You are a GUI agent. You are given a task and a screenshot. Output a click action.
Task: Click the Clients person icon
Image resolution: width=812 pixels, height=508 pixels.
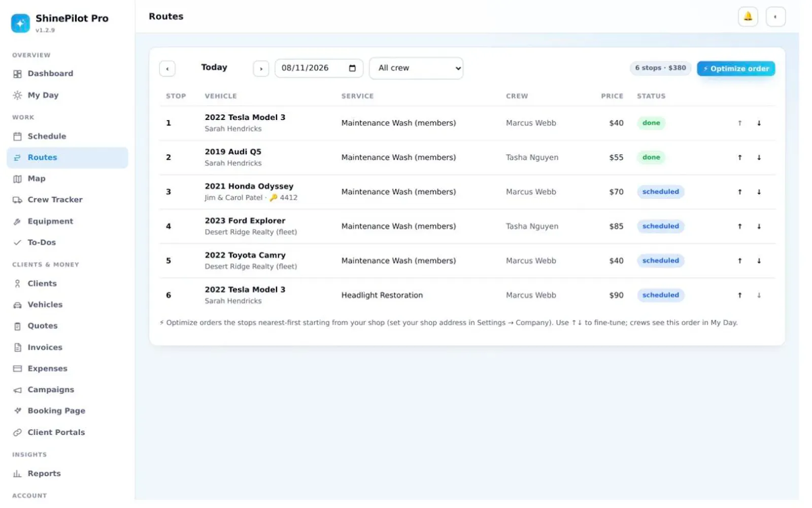[x=17, y=284]
